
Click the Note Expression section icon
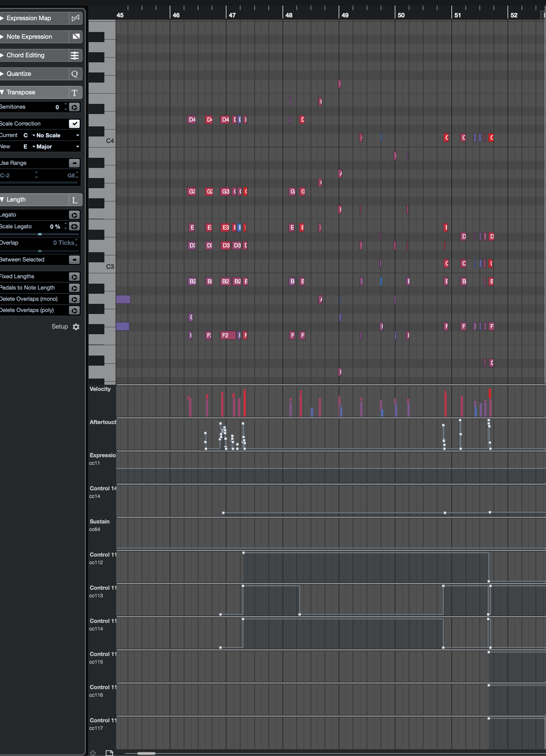[76, 37]
